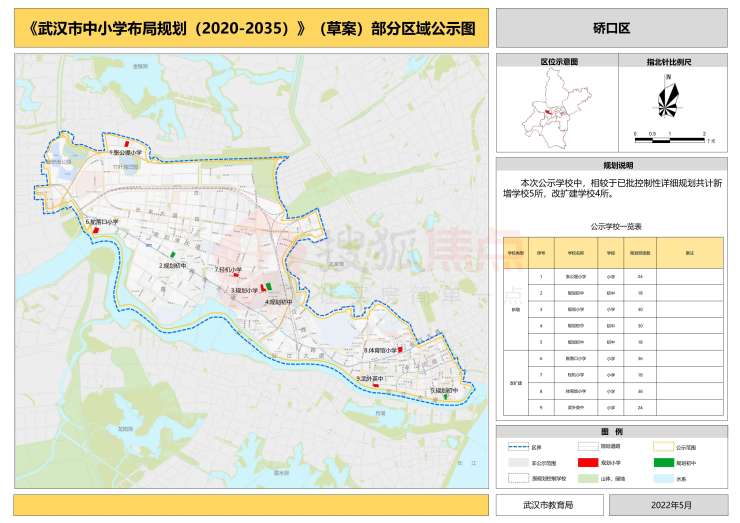Click the 区位示意图 panel heading
Viewport: 740px width, 523px height.
[x=559, y=61]
